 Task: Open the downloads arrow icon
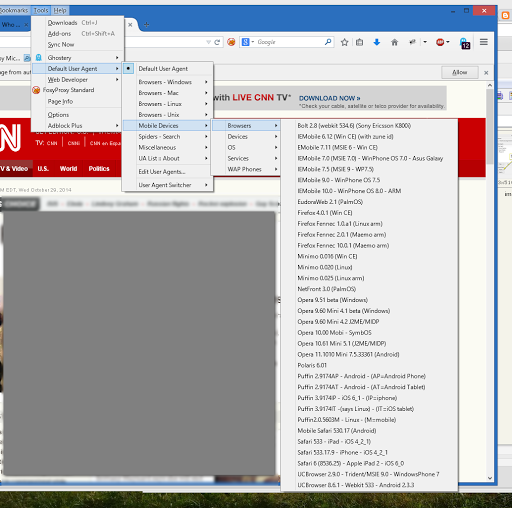pos(377,42)
